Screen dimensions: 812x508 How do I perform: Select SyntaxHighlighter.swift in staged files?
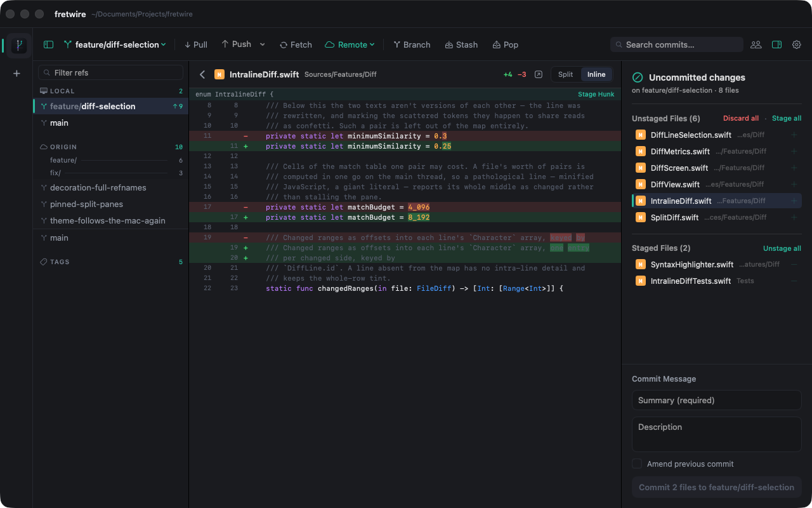tap(716, 264)
